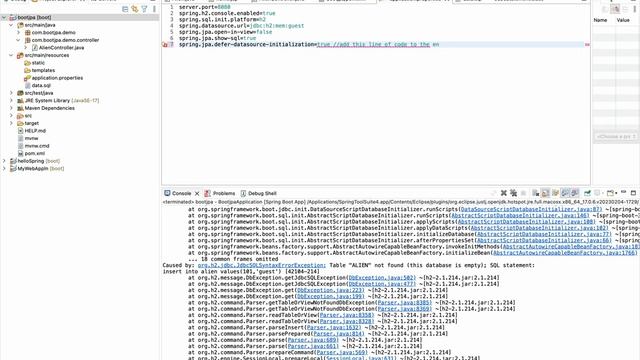The height and width of the screenshot is (360, 640).
Task: Collapse the bootjpa [boot] project node
Action: coord(4,18)
